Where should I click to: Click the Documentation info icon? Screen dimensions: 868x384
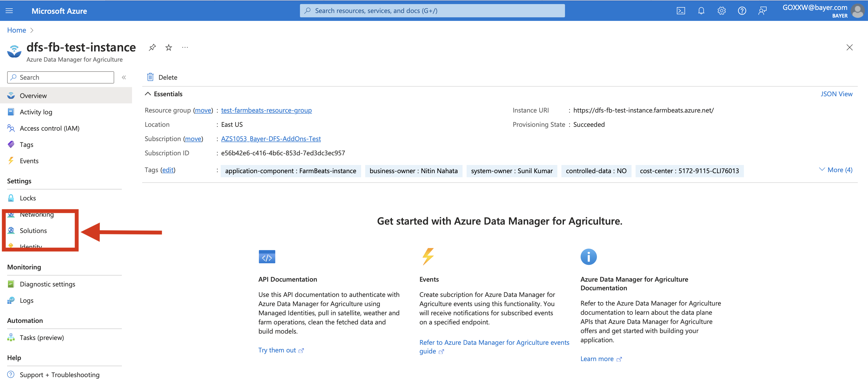[588, 257]
